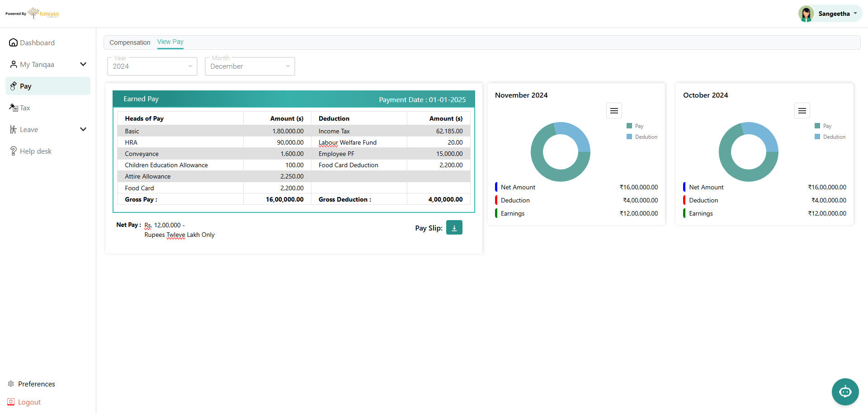Select the View Pay tab

coord(170,42)
